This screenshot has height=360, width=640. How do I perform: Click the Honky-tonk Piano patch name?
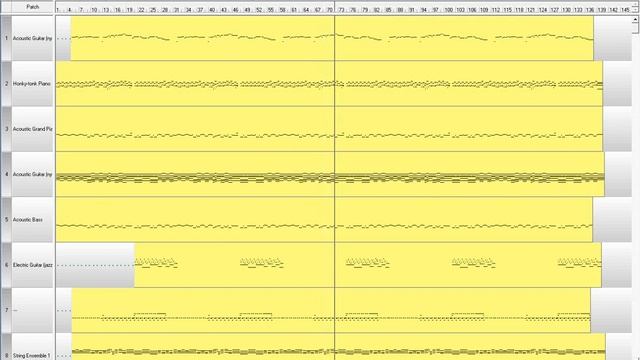coord(32,84)
